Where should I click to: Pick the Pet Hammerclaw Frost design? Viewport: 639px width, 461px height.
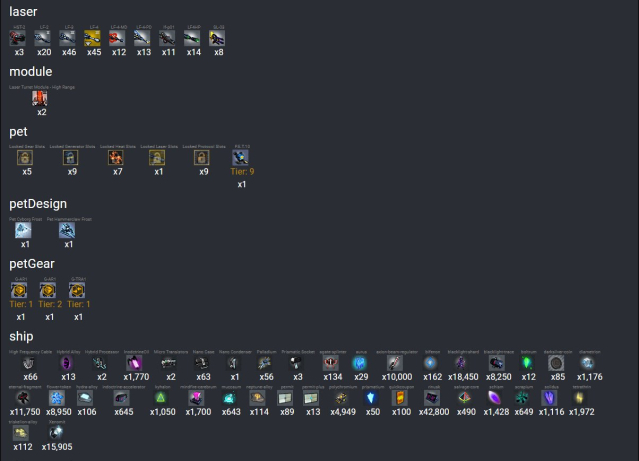(x=68, y=230)
